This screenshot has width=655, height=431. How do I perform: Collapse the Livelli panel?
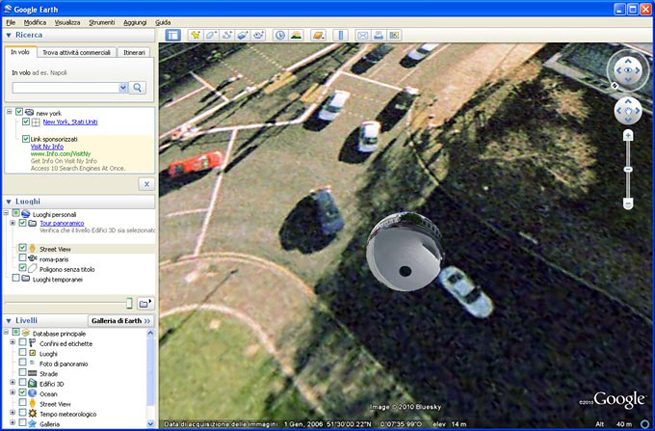pyautogui.click(x=8, y=321)
